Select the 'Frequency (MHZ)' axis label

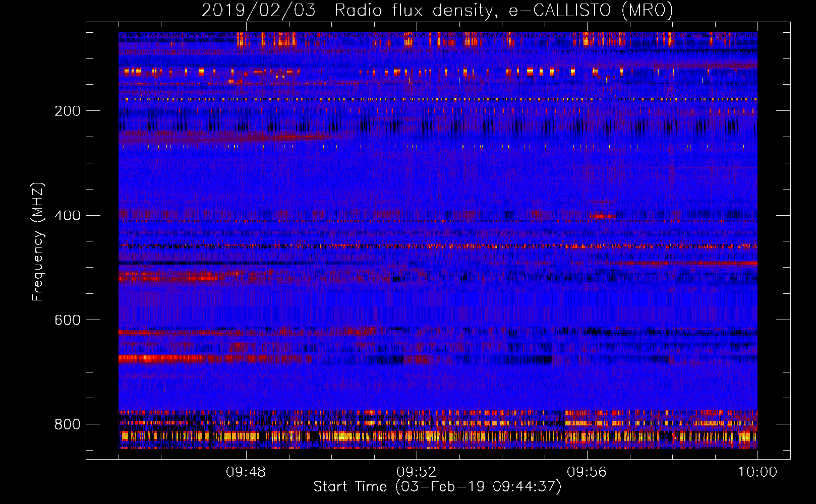pos(37,242)
